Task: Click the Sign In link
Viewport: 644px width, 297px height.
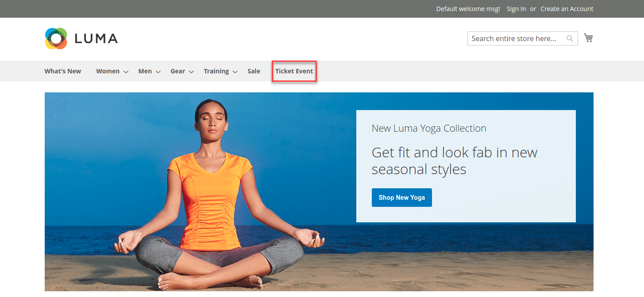Action: click(x=516, y=9)
